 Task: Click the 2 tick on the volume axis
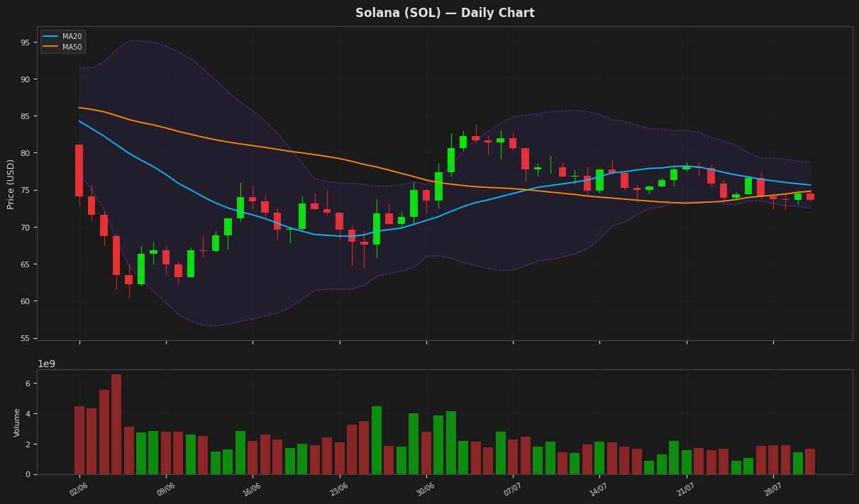pyautogui.click(x=28, y=444)
